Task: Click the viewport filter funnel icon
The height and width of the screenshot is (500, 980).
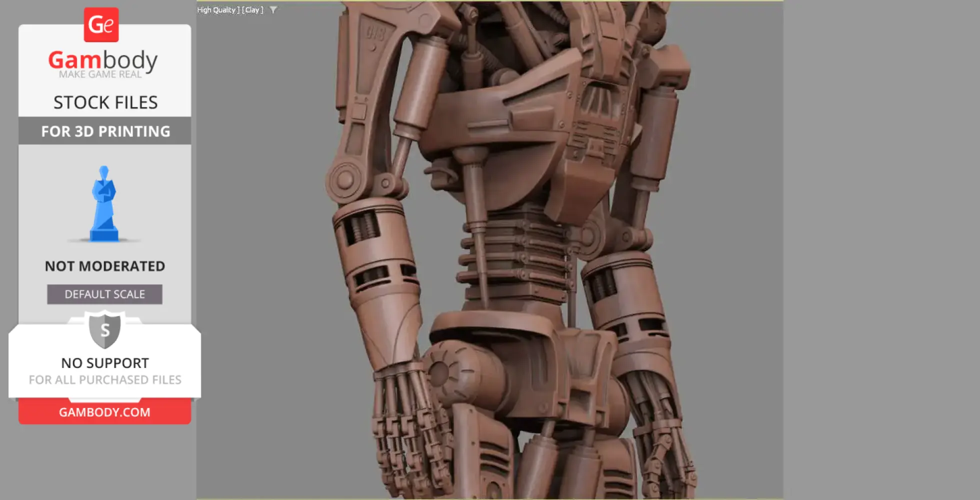Action: coord(273,10)
